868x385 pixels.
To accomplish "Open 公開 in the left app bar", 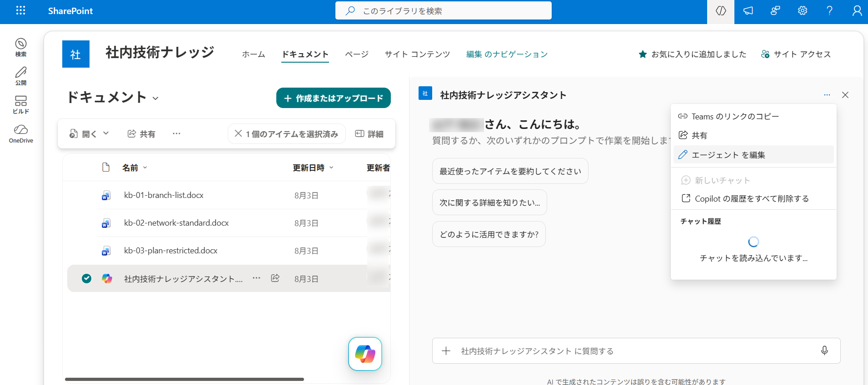I will click(21, 76).
